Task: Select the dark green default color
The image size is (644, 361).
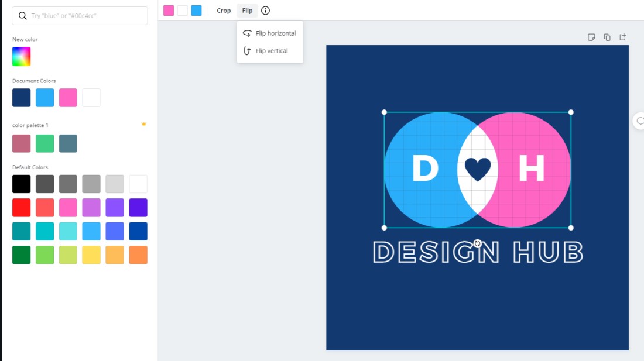Action: (x=21, y=255)
